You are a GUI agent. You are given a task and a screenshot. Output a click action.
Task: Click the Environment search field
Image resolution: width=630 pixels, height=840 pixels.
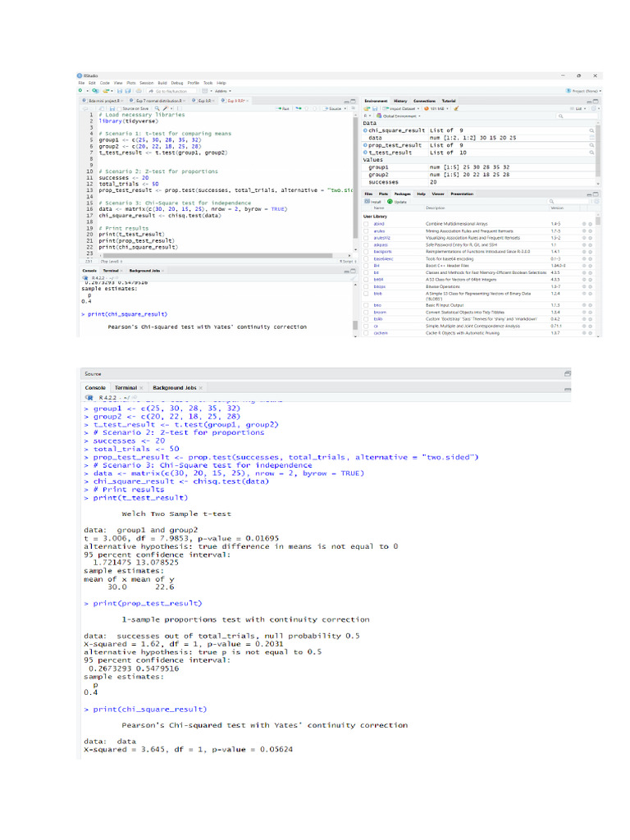tap(577, 116)
